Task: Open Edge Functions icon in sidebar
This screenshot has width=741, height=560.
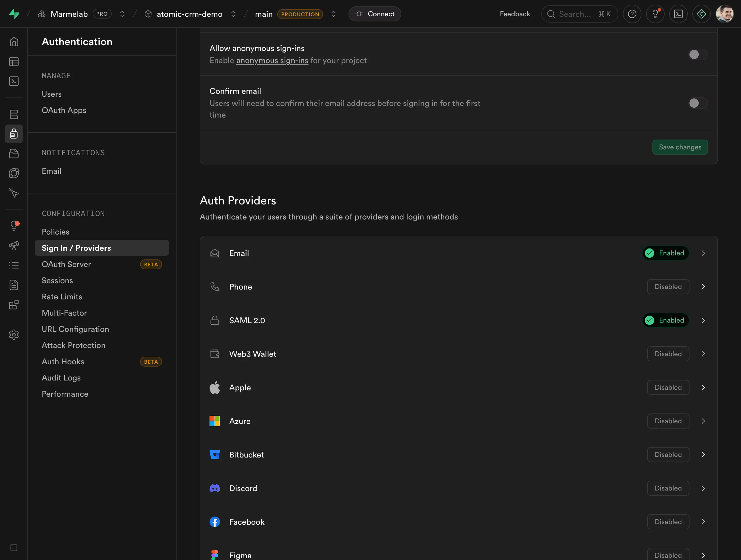Action: 14,173
